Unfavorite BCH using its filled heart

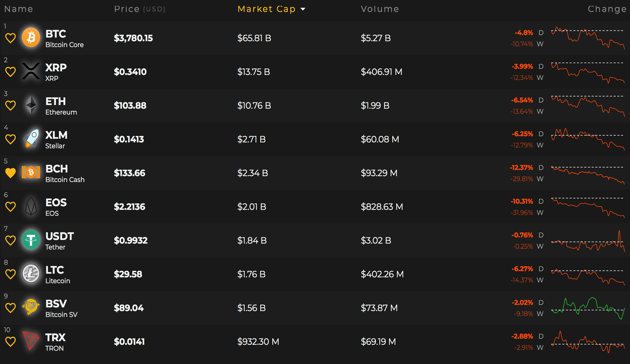(x=10, y=173)
